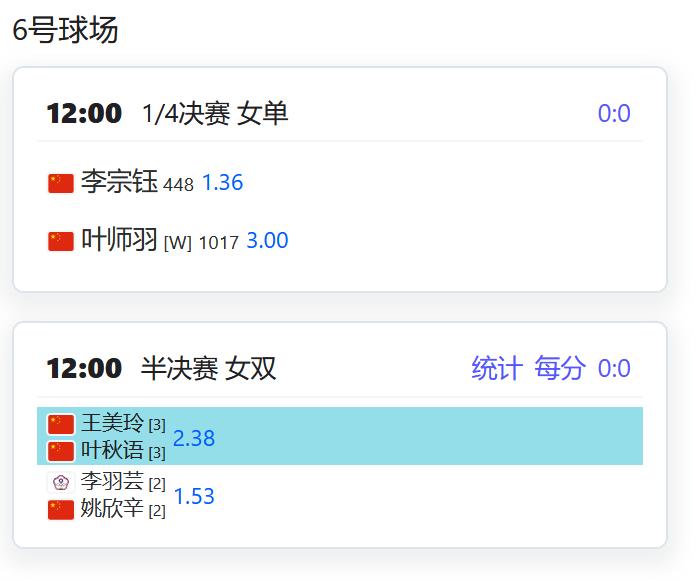The width and height of the screenshot is (694, 580).
Task: Open player 姚欣辛 profile
Action: tap(112, 509)
